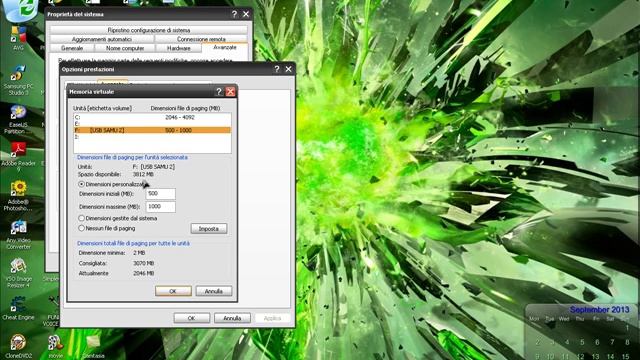Click Annulla in Opzioni prestazioni window

(232, 318)
